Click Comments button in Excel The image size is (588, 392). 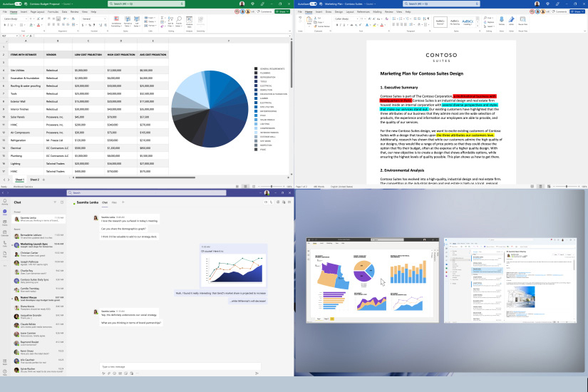pos(264,11)
